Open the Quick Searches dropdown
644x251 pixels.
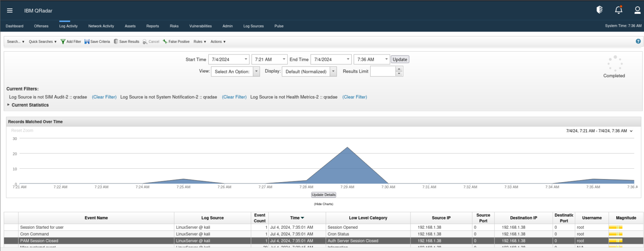click(43, 42)
